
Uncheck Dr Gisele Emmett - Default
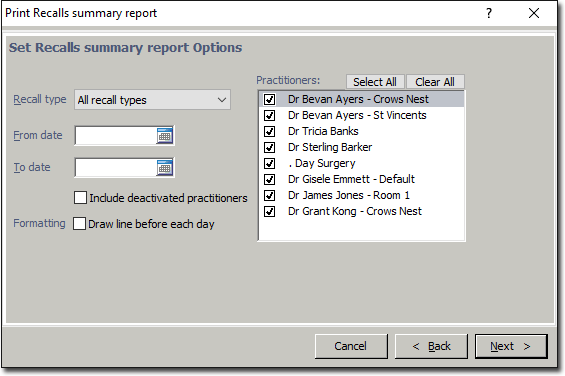[x=270, y=179]
